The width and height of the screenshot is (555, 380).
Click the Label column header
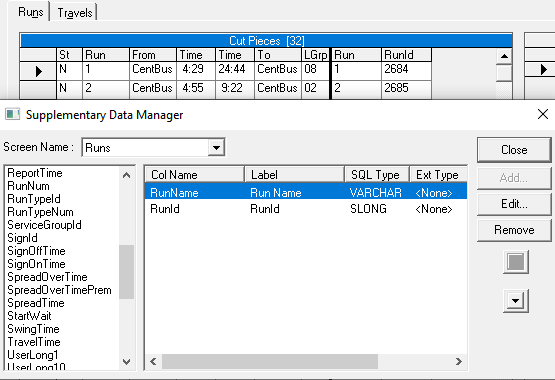pyautogui.click(x=294, y=175)
